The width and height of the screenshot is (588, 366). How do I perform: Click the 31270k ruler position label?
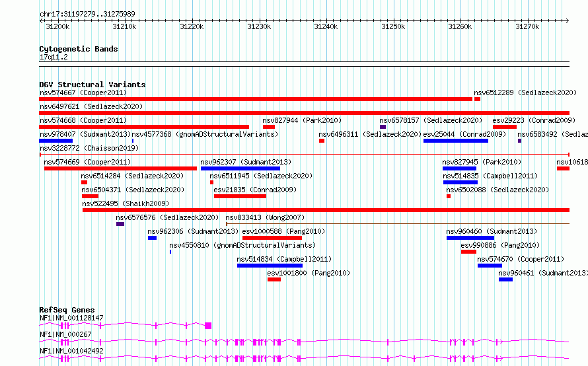(x=527, y=26)
